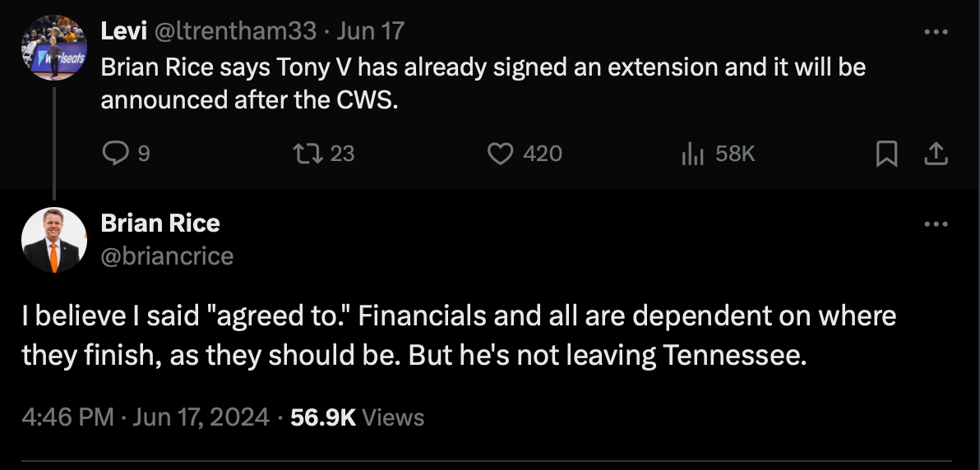Open more options on Levi's tweet
Image resolution: width=980 pixels, height=470 pixels.
pyautogui.click(x=936, y=32)
